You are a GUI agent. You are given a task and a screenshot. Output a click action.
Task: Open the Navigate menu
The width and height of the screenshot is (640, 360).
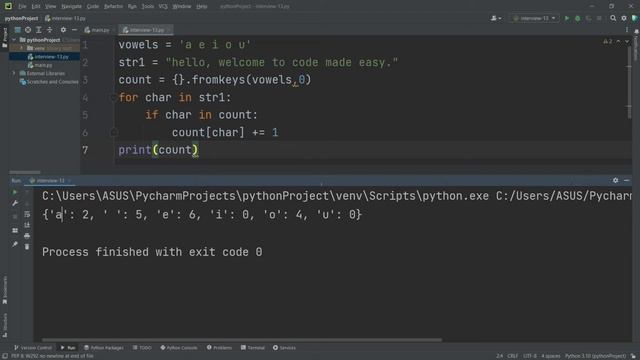(71, 7)
